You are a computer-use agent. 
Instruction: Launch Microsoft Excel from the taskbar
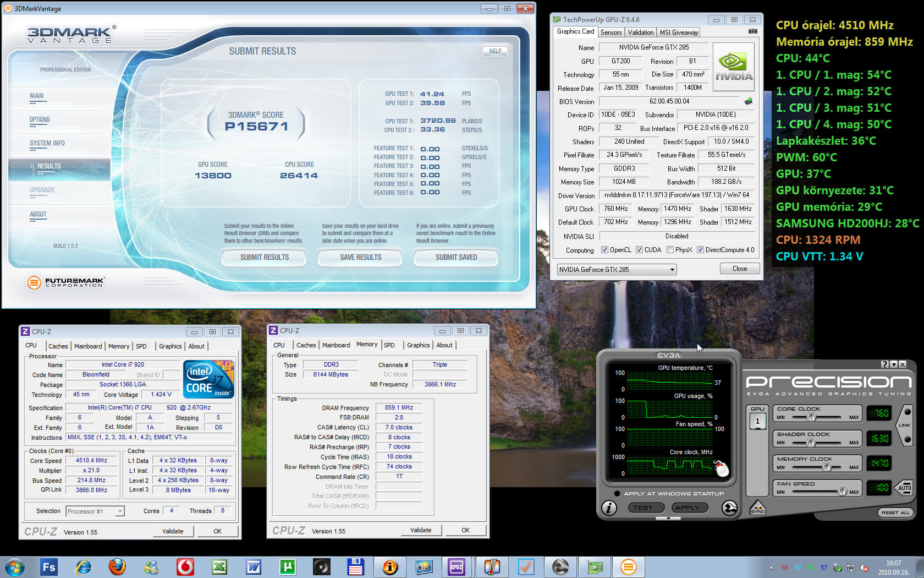[219, 567]
